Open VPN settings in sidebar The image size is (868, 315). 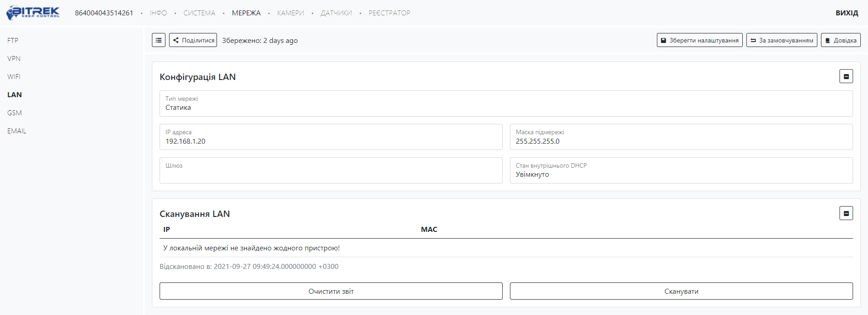[x=14, y=59]
